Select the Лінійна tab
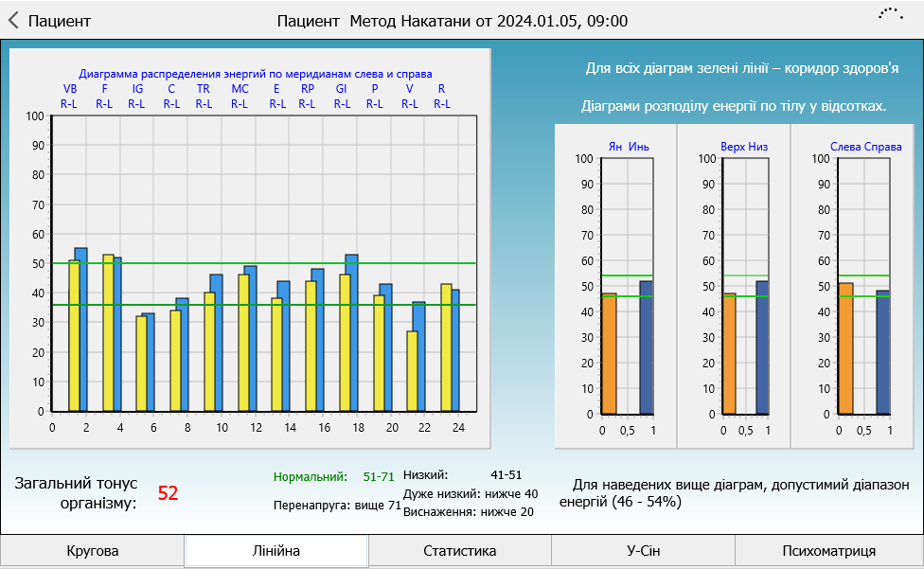The image size is (924, 569). tap(276, 551)
